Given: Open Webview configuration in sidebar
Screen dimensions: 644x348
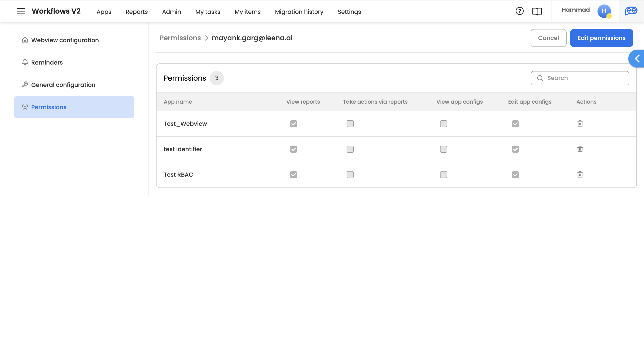Looking at the screenshot, I should (65, 40).
